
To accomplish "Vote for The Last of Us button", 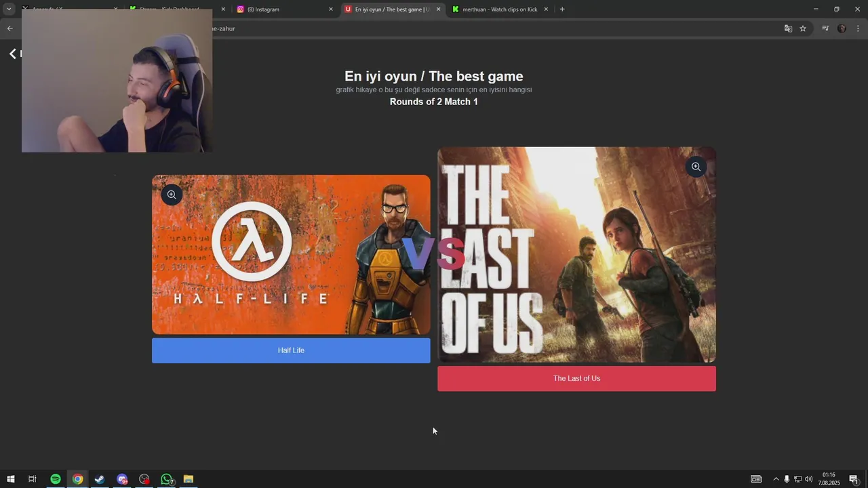I will [x=576, y=378].
